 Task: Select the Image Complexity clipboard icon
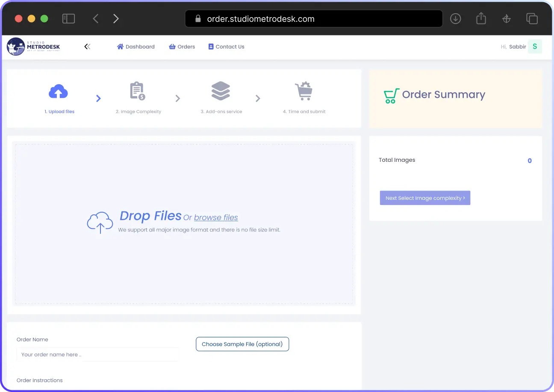pyautogui.click(x=137, y=91)
